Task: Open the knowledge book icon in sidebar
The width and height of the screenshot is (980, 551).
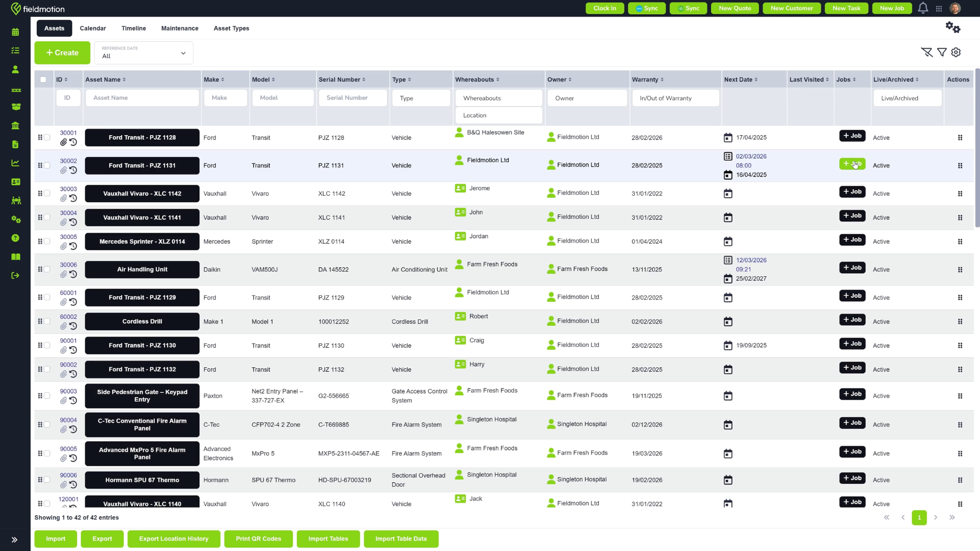Action: pyautogui.click(x=15, y=257)
